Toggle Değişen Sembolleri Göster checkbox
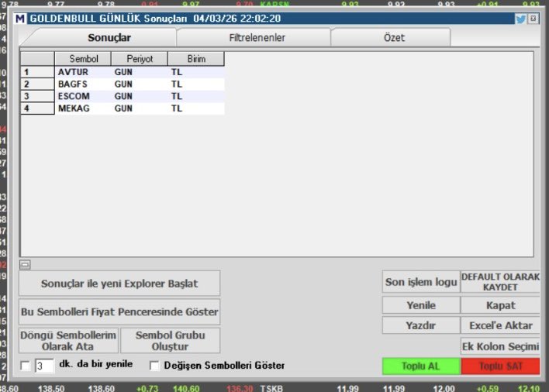Image resolution: width=549 pixels, height=392 pixels. pos(154,366)
